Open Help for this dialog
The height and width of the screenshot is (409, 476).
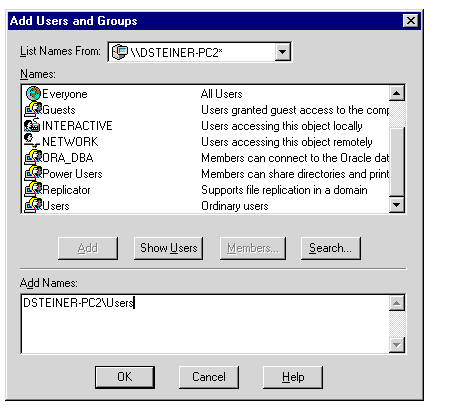293,377
